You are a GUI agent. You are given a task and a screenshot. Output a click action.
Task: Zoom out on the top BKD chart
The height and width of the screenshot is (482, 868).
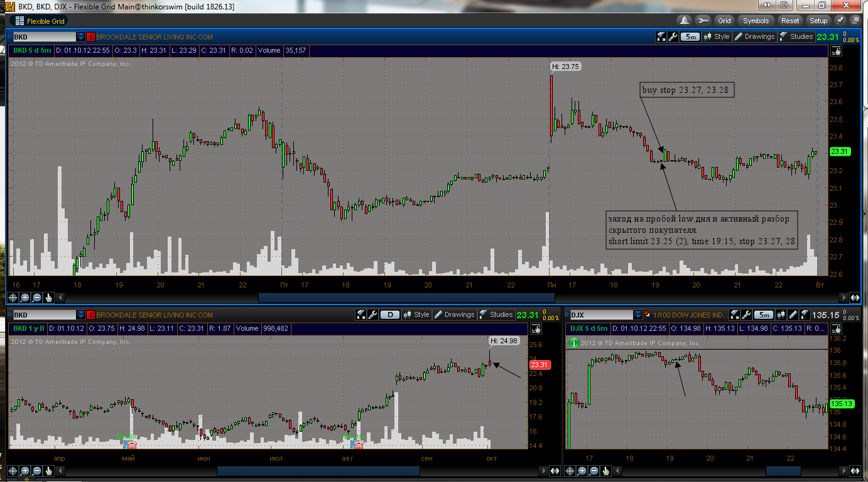tap(37, 297)
